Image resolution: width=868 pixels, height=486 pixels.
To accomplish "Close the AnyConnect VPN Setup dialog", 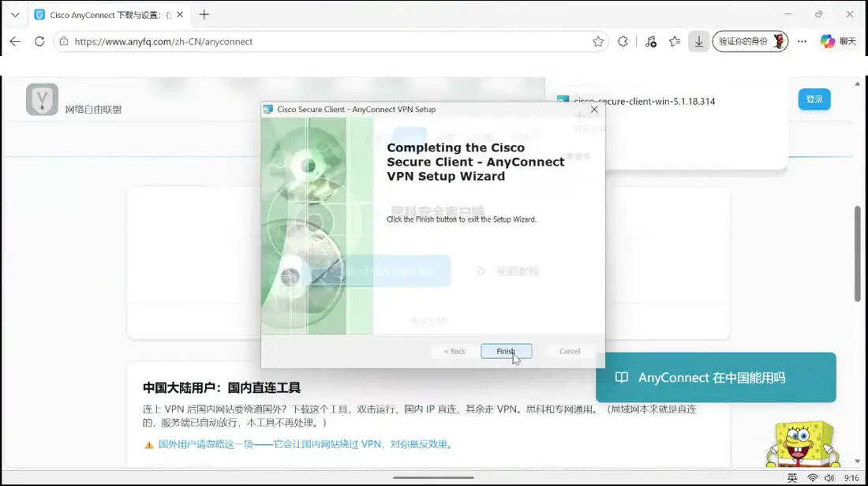I will click(x=594, y=110).
